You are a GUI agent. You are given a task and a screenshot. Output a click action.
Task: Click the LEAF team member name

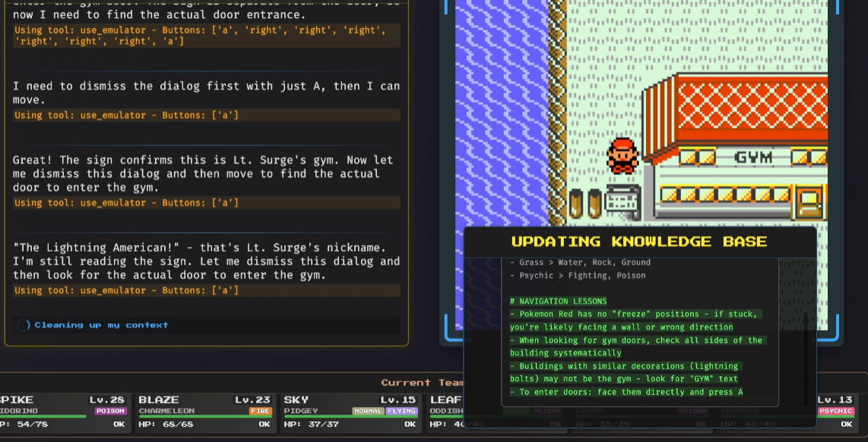click(x=445, y=400)
